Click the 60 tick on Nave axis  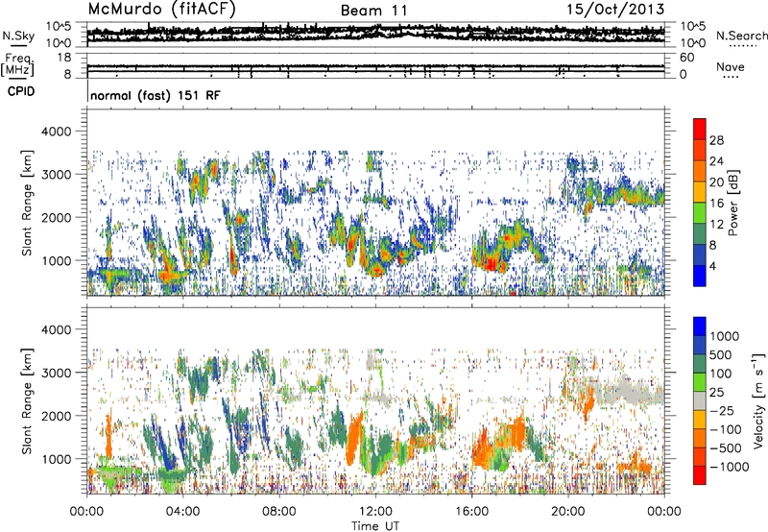tap(686, 58)
